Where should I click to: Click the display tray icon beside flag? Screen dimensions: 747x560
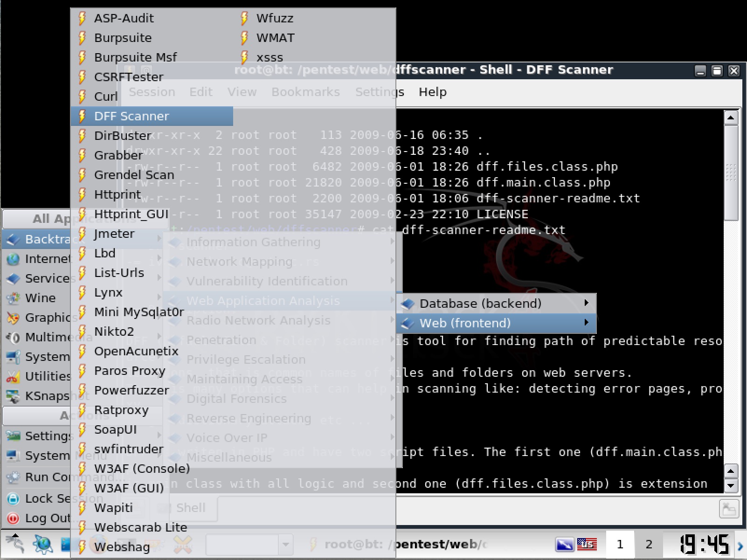(x=564, y=544)
